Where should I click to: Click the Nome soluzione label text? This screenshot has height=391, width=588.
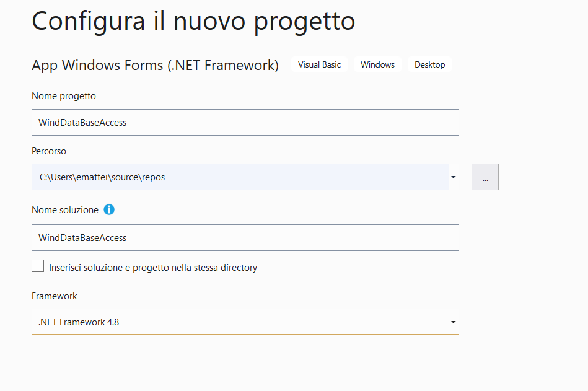click(65, 210)
